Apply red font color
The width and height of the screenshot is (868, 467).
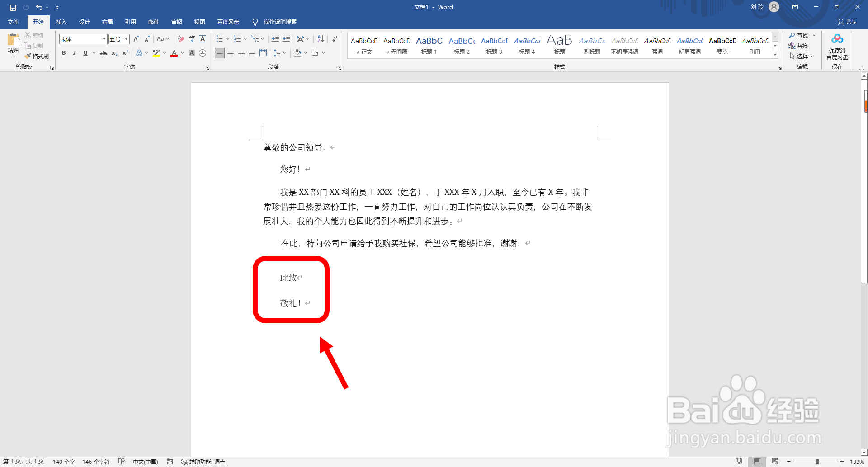click(174, 53)
